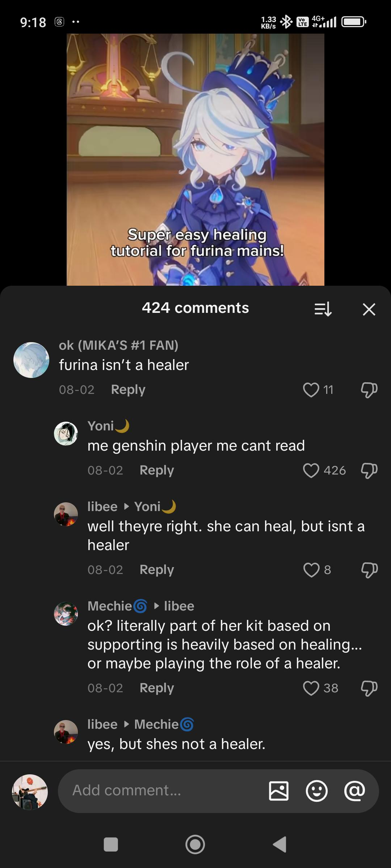
Task: Reply to Mechie's comment about healing
Action: (157, 688)
